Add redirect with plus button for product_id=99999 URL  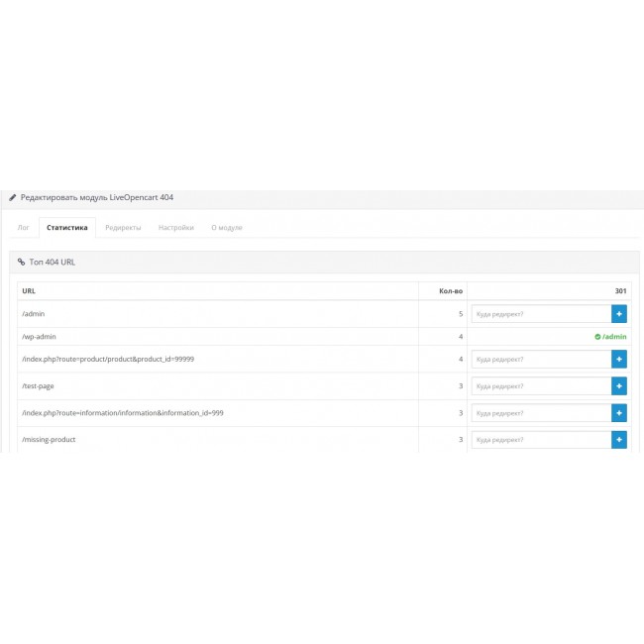tap(619, 359)
